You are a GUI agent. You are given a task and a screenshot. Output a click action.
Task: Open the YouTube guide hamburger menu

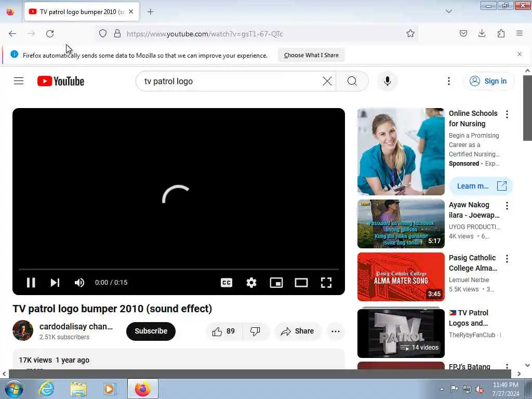click(19, 81)
